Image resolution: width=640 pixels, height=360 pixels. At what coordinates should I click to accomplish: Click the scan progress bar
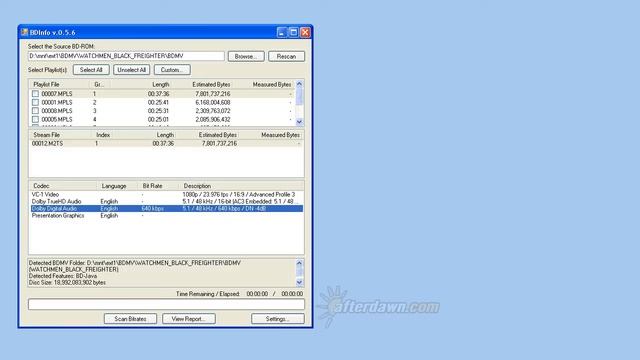click(x=166, y=304)
